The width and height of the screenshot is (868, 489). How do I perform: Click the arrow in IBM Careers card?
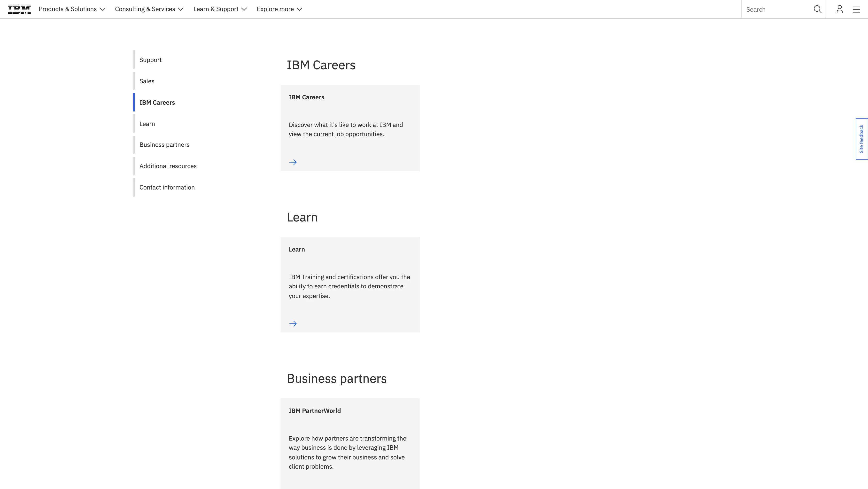pos(293,162)
